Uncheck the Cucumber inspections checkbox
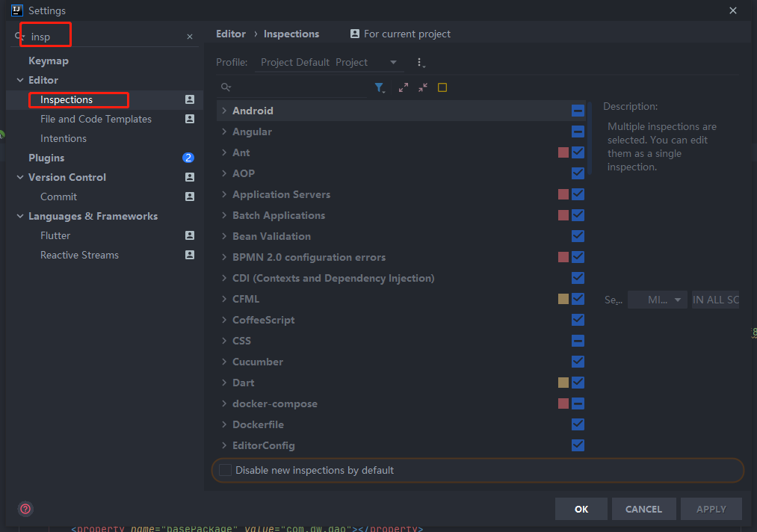 click(578, 362)
